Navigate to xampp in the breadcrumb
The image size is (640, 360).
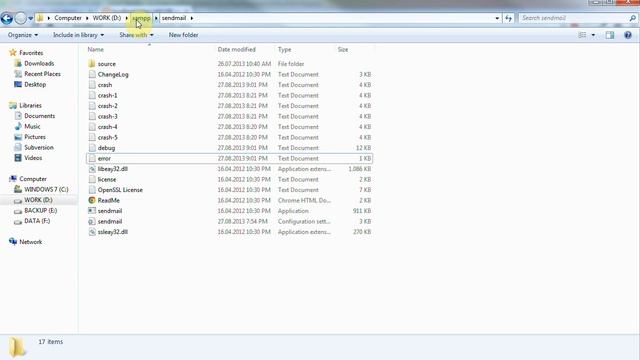[141, 18]
